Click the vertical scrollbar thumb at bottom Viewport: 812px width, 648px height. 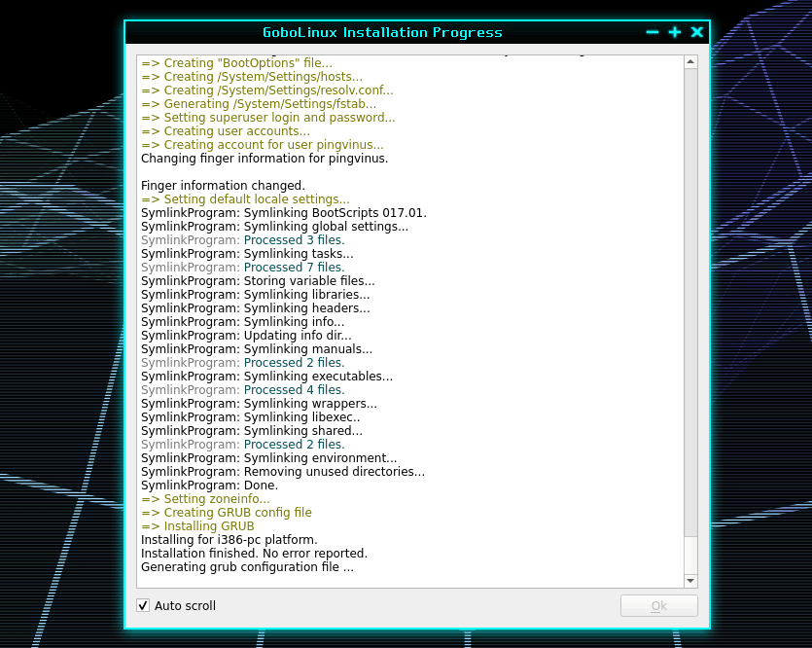coord(690,556)
